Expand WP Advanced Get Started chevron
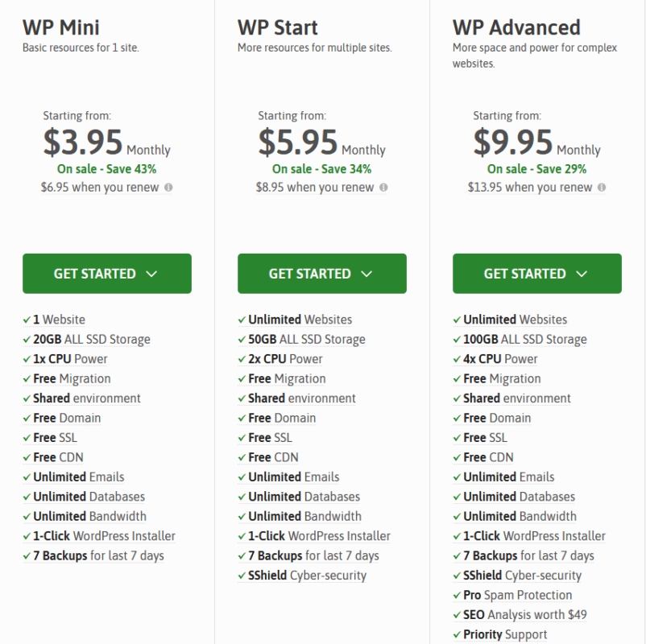The image size is (646, 644). pyautogui.click(x=582, y=274)
